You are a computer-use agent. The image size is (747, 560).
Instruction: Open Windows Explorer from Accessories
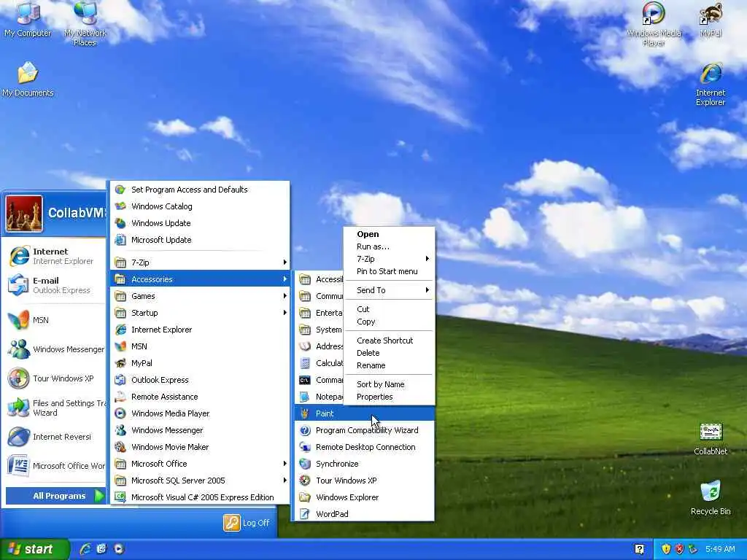point(365,497)
